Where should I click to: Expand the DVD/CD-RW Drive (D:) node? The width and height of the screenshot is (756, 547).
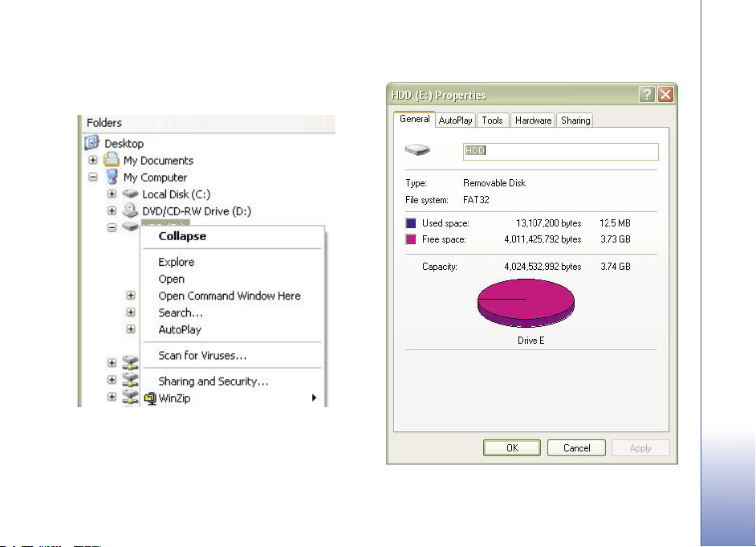point(112,210)
